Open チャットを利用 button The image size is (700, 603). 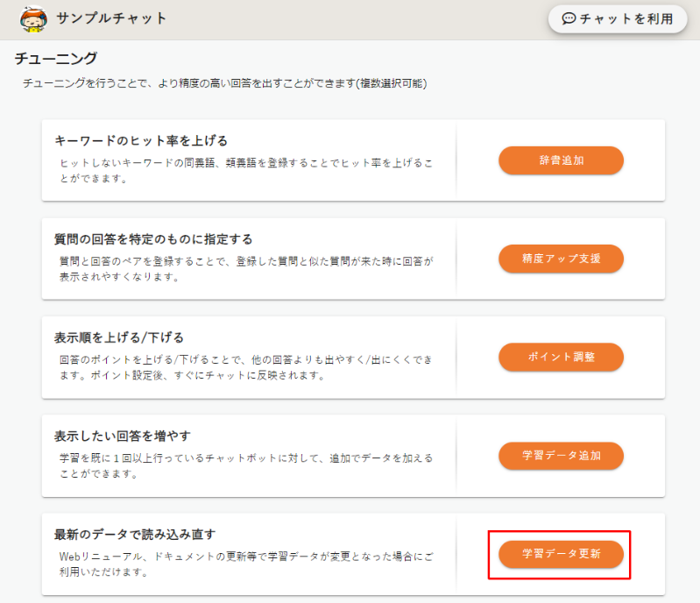pyautogui.click(x=618, y=19)
